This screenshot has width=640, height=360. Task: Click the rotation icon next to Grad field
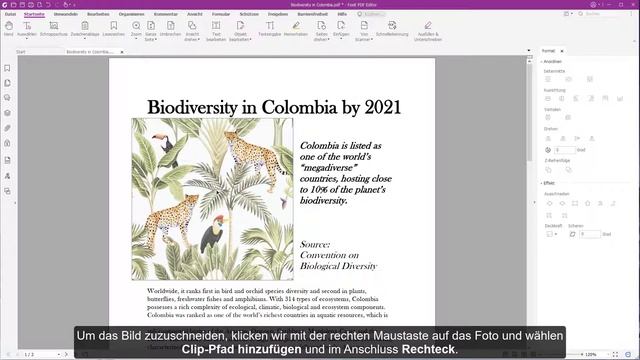pyautogui.click(x=548, y=150)
